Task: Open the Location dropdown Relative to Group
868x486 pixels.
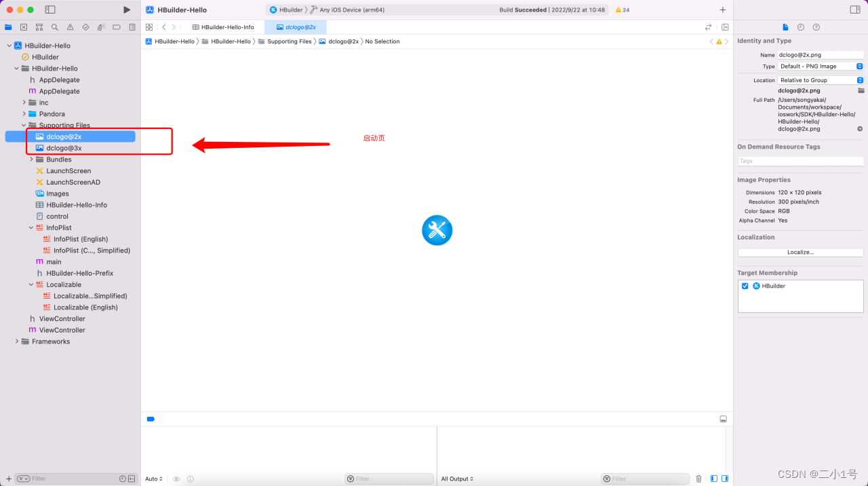Action: tap(821, 80)
